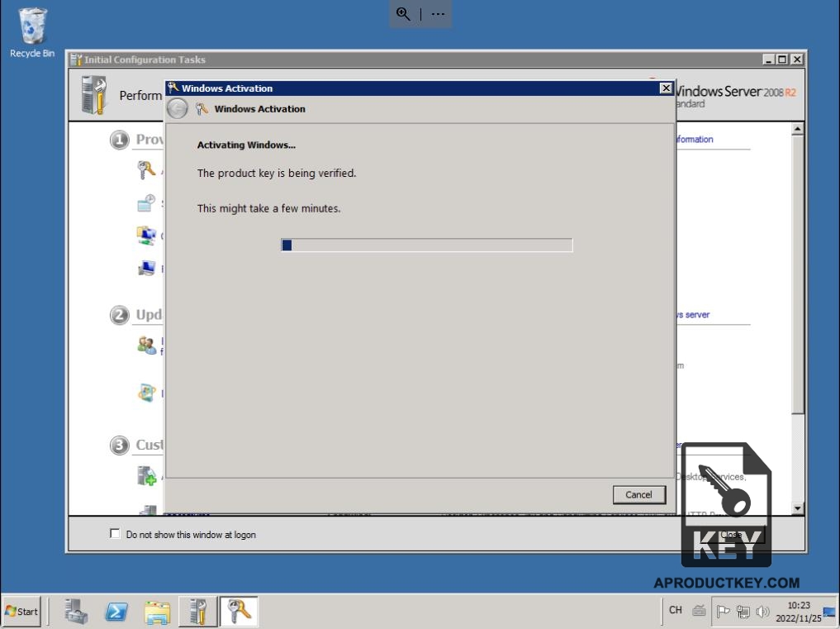
Task: Click the computer name icon in section 1
Action: (145, 268)
